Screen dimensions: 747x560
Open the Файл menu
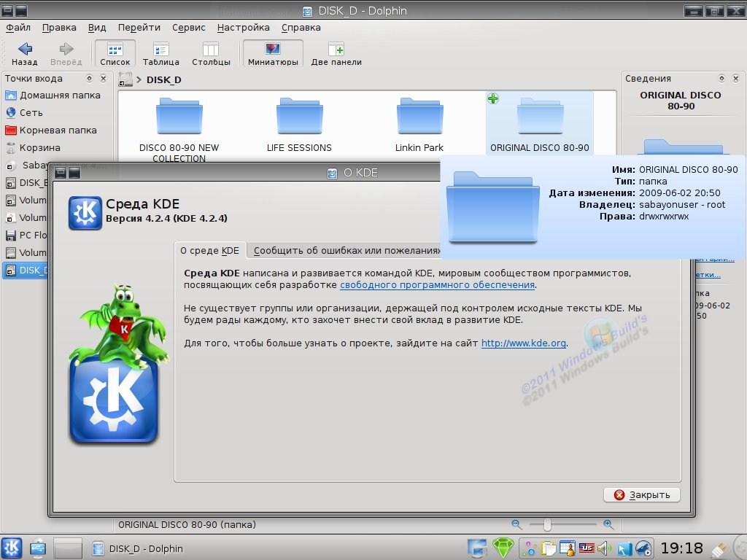click(x=18, y=28)
